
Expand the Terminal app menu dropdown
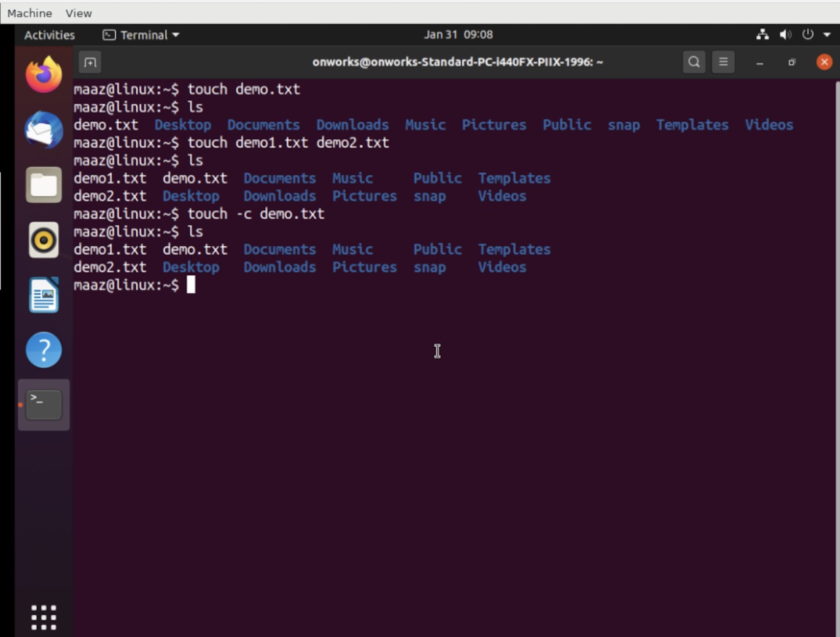(x=141, y=35)
